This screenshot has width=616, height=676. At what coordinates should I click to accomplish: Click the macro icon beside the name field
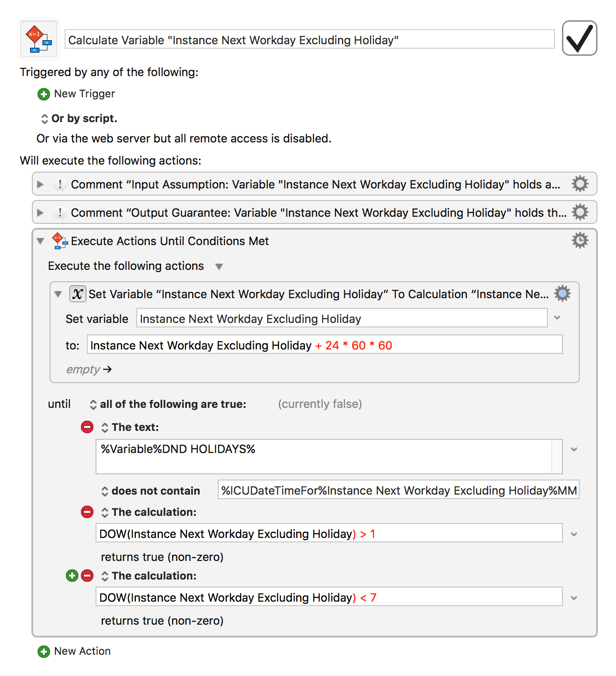coord(39,39)
